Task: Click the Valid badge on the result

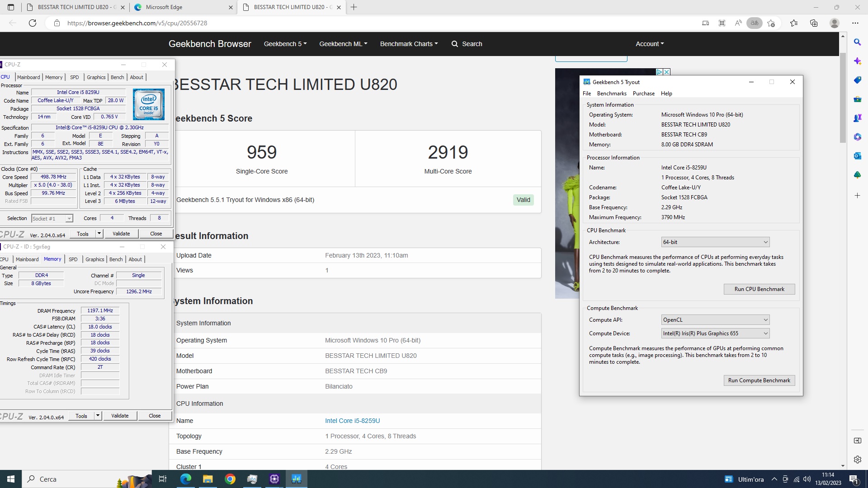Action: point(523,200)
